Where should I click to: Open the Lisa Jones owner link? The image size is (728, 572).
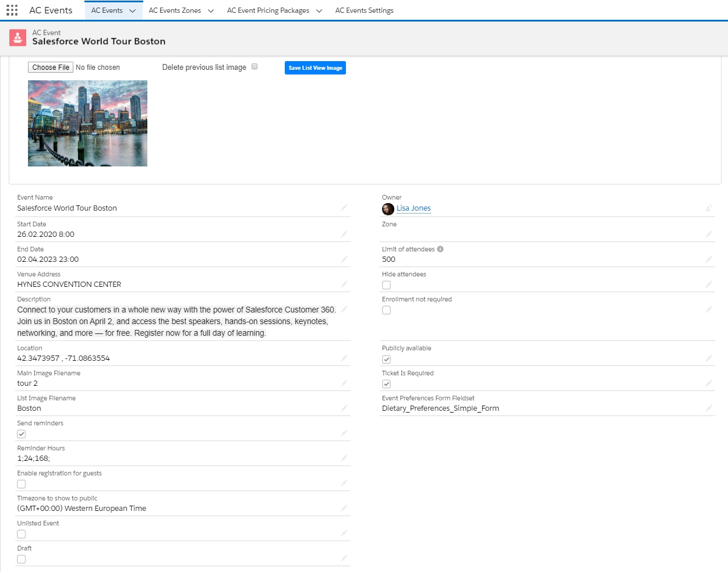point(414,208)
